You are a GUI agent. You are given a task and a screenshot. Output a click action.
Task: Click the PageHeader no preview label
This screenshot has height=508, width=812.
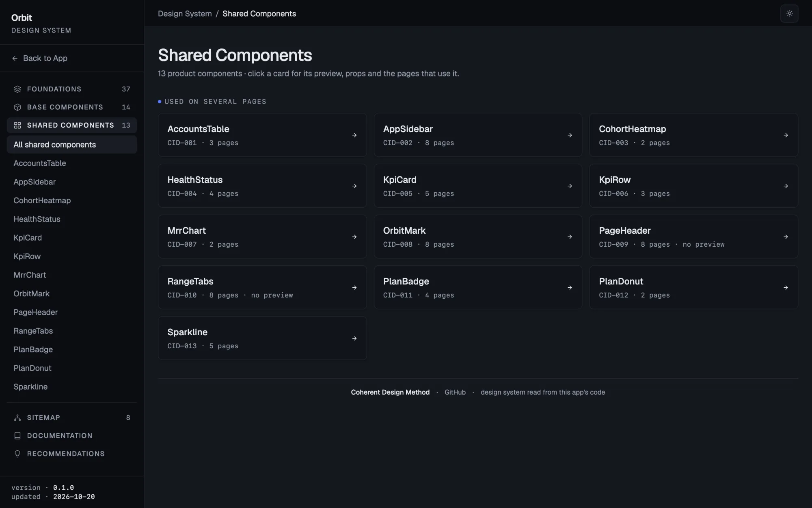click(704, 245)
